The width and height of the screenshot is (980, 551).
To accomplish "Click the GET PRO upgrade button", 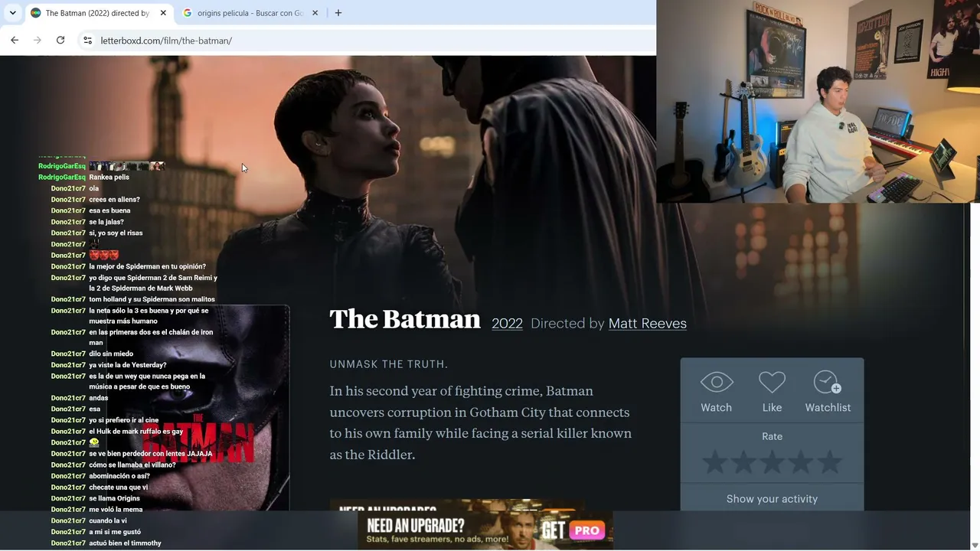I will [x=574, y=530].
